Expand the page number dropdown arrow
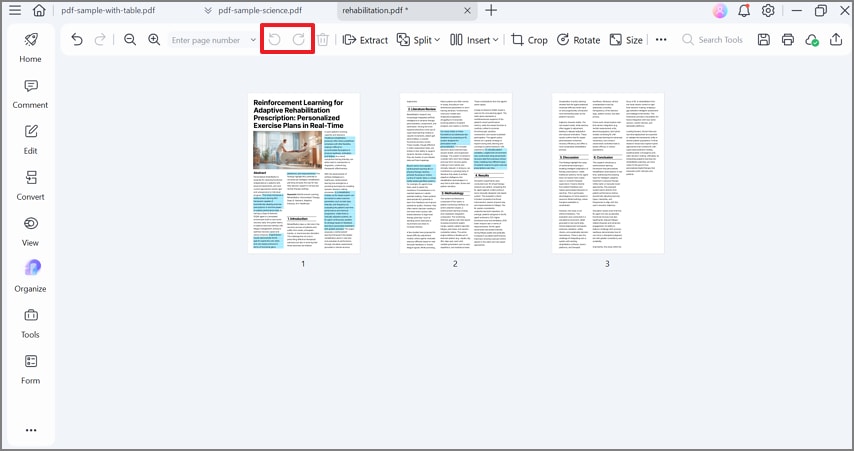The image size is (854, 451). click(253, 40)
